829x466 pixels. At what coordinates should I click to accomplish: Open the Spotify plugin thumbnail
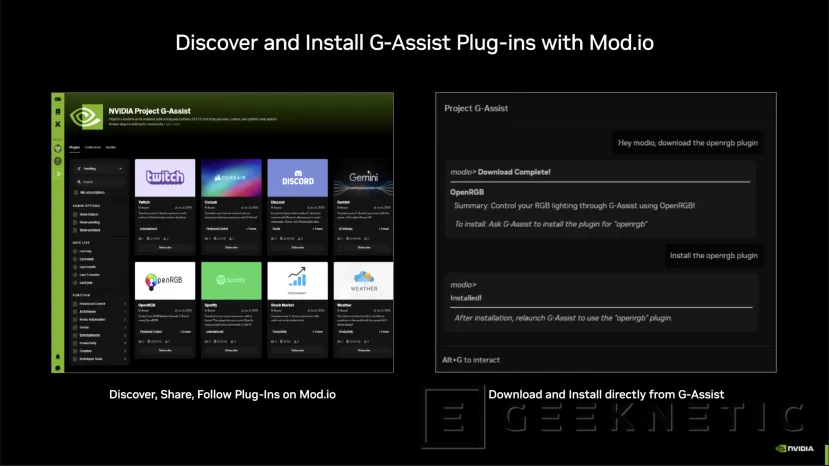click(x=231, y=281)
